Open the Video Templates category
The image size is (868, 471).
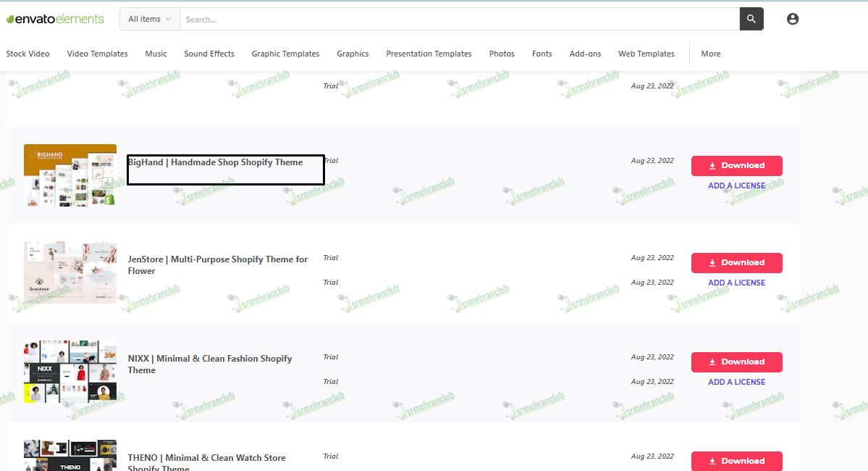[98, 54]
